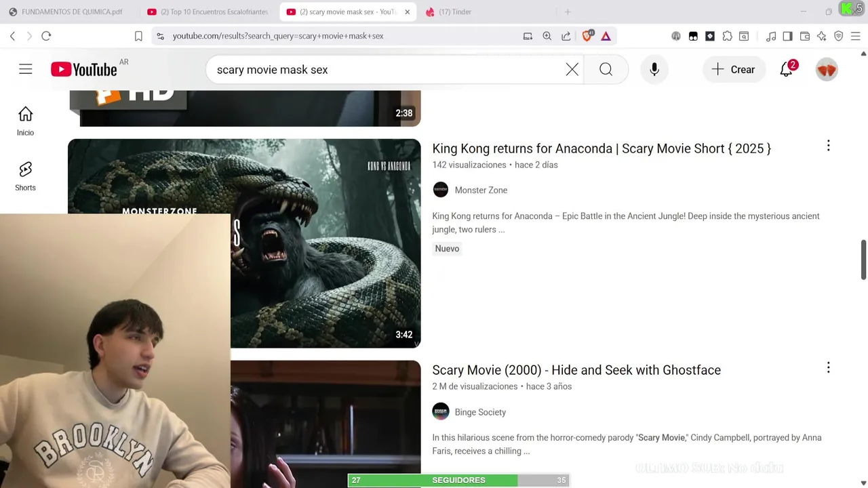Share this page from the address bar
This screenshot has width=868, height=488.
tap(566, 36)
